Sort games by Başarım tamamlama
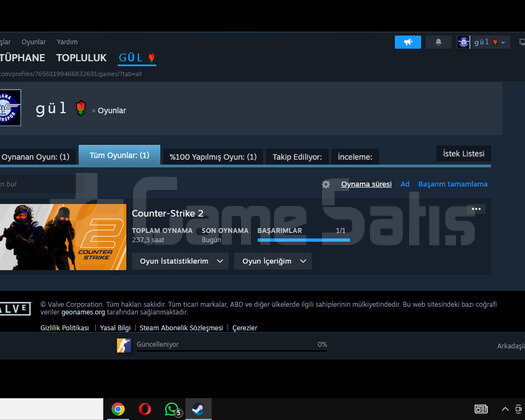Screen dimensions: 525x420 [x=453, y=184]
